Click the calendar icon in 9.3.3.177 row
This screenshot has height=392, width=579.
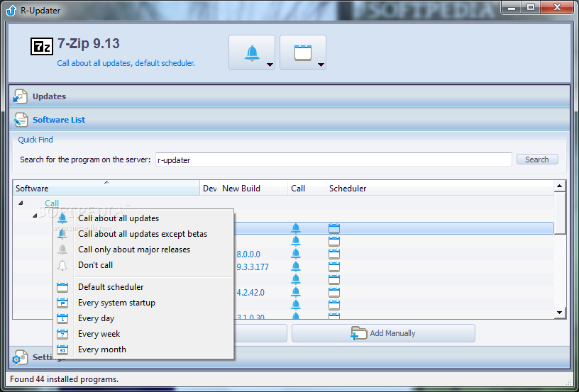pos(333,267)
